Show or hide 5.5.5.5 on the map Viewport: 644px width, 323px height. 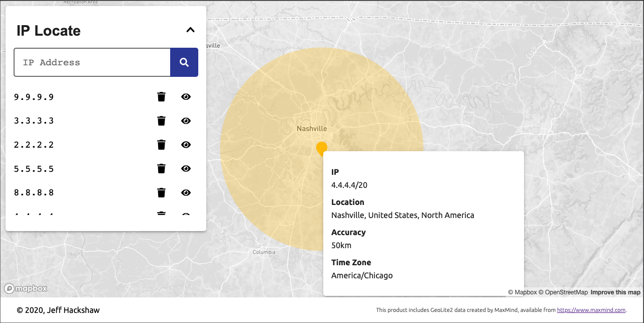tap(186, 169)
